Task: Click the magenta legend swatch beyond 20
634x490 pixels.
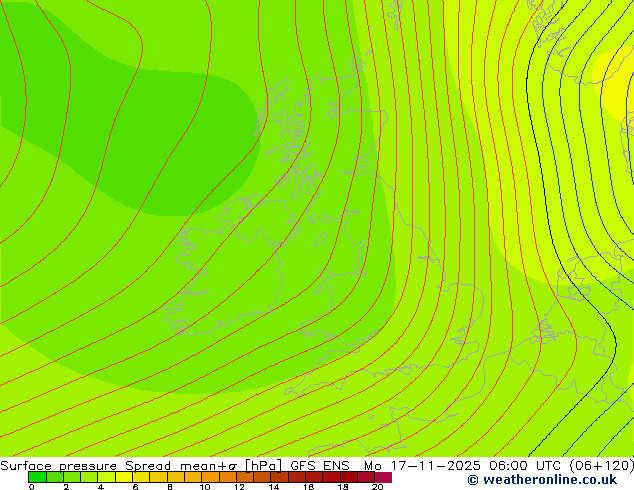Action: (x=383, y=477)
